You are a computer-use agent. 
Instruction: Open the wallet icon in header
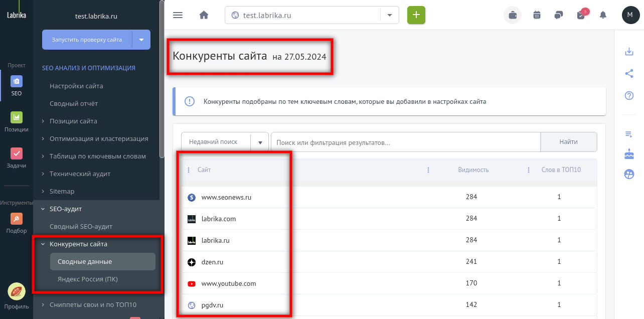(513, 15)
